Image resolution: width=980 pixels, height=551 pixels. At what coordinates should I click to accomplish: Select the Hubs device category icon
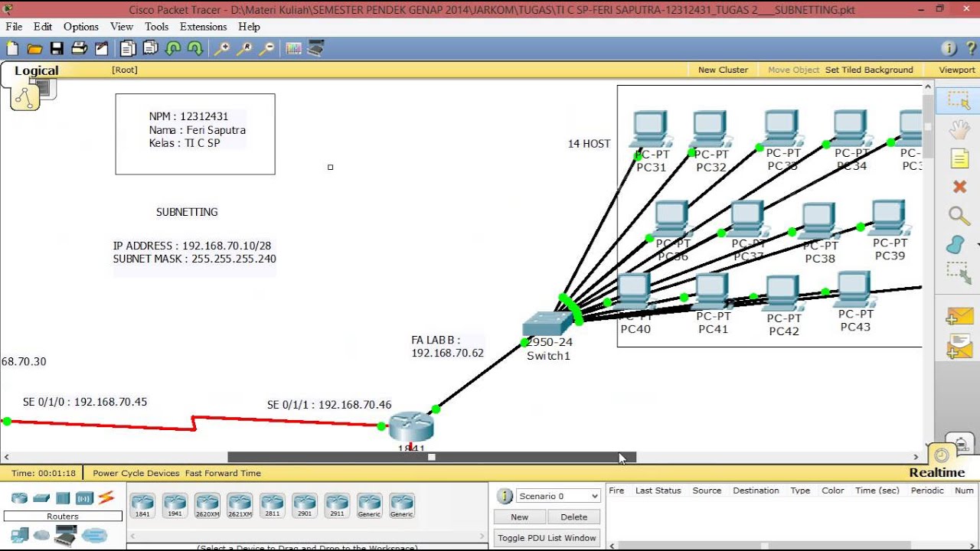[63, 498]
